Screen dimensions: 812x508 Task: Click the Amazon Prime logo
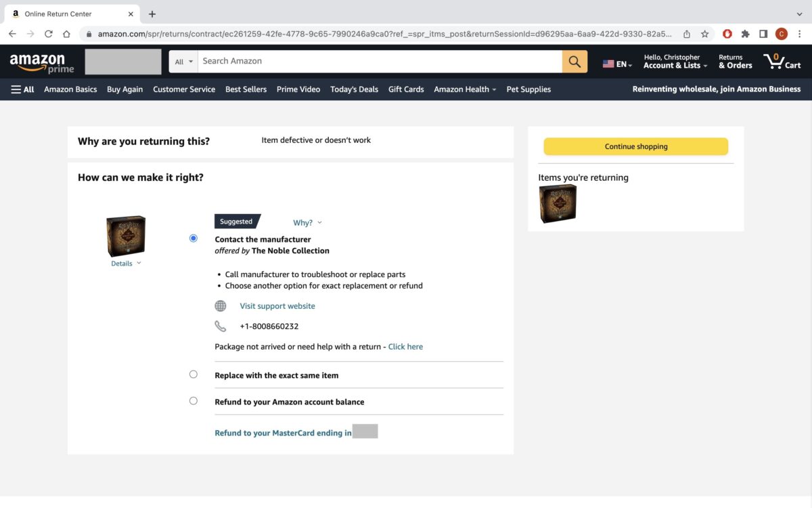point(41,63)
